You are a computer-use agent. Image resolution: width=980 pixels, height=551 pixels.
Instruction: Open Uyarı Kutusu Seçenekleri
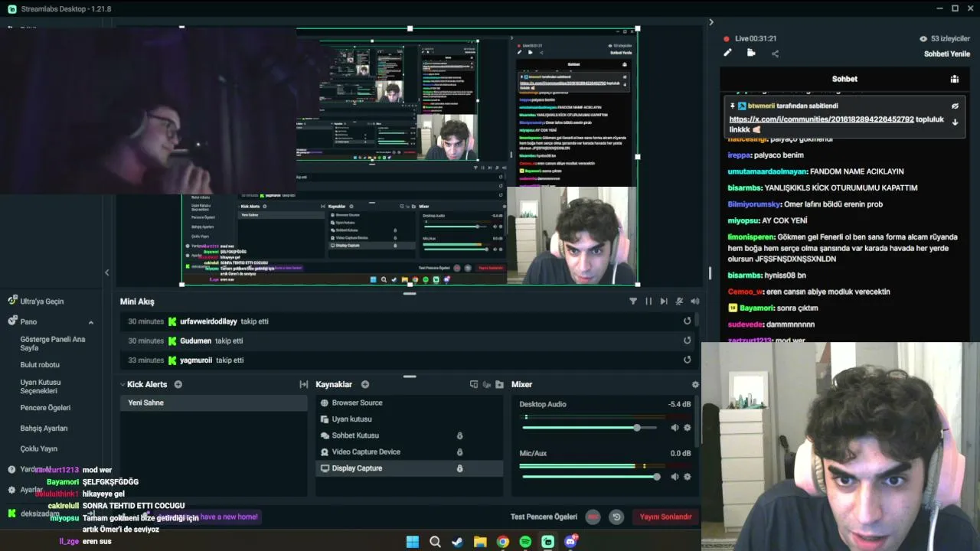click(x=41, y=386)
